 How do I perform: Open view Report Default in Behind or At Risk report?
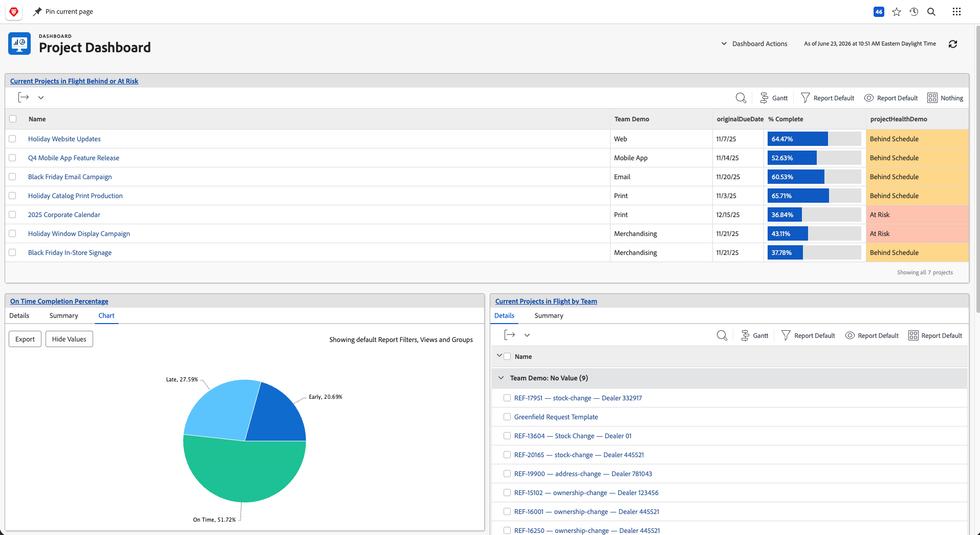[x=891, y=98]
